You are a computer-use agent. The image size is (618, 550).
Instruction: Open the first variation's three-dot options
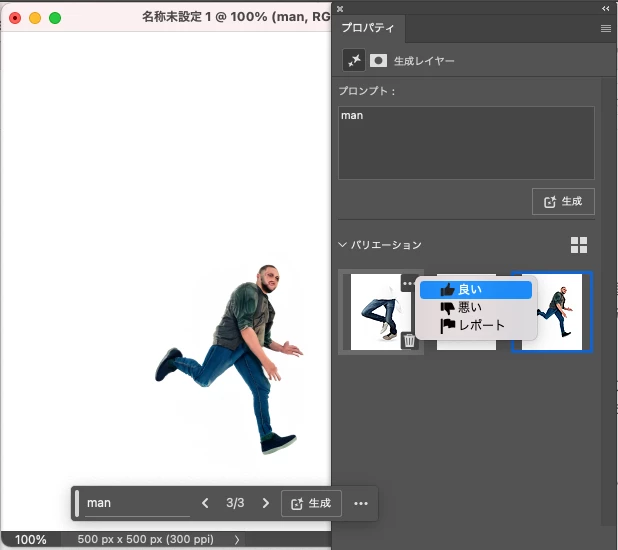click(408, 283)
